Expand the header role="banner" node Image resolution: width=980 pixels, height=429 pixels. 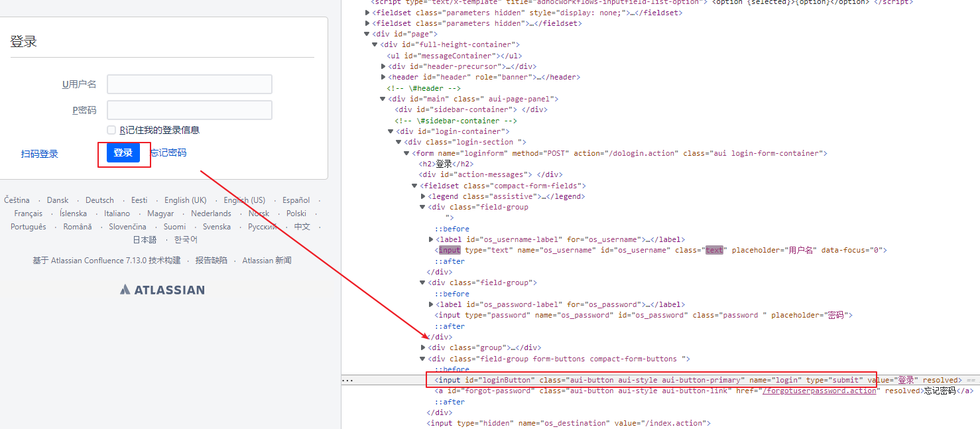(x=383, y=77)
